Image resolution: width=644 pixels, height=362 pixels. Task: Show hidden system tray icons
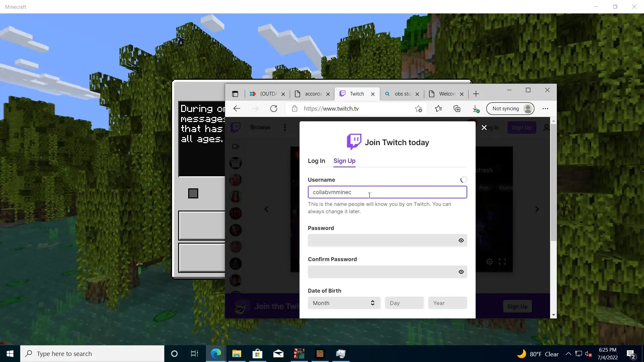[568, 354]
